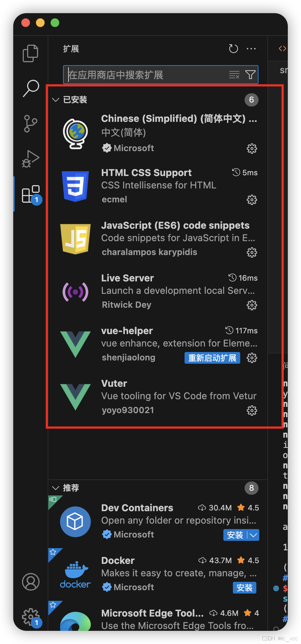
Task: Select the Chinese language pack globe icon
Action: coord(75,134)
